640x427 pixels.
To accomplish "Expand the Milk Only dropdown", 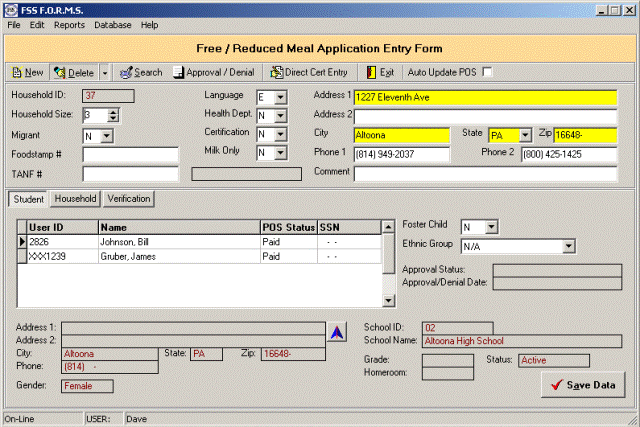I will [280, 153].
